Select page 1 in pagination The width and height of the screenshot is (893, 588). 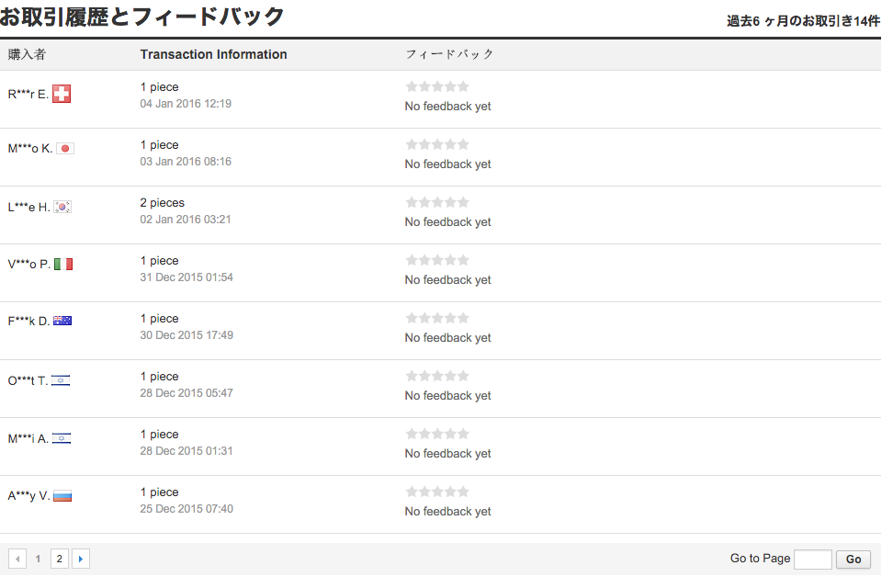(38, 559)
